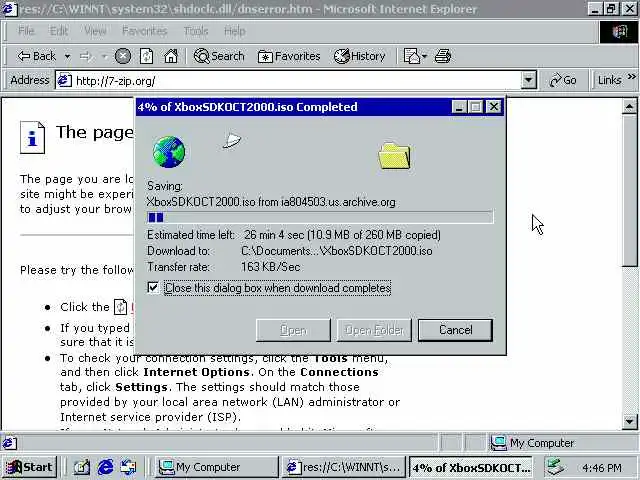
Task: Click the flying paper animation icon
Action: pos(232,141)
